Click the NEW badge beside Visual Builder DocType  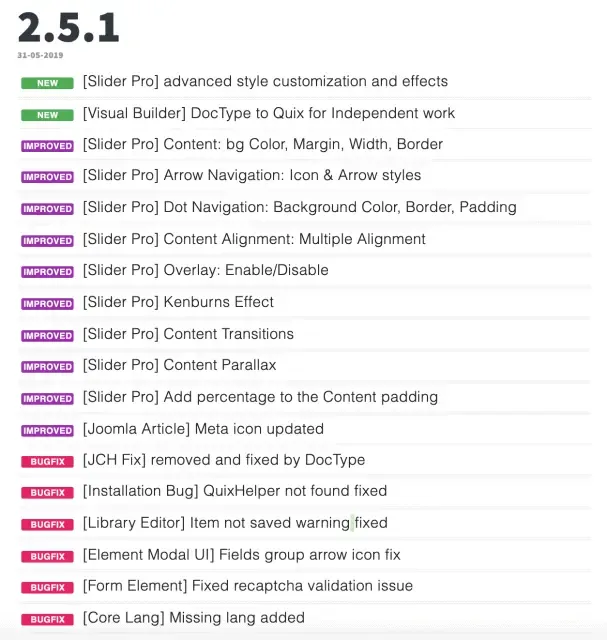pyautogui.click(x=47, y=115)
